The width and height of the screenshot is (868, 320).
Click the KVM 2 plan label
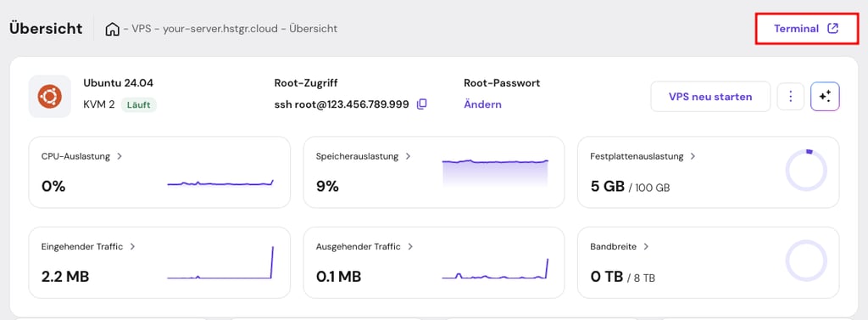tap(99, 104)
